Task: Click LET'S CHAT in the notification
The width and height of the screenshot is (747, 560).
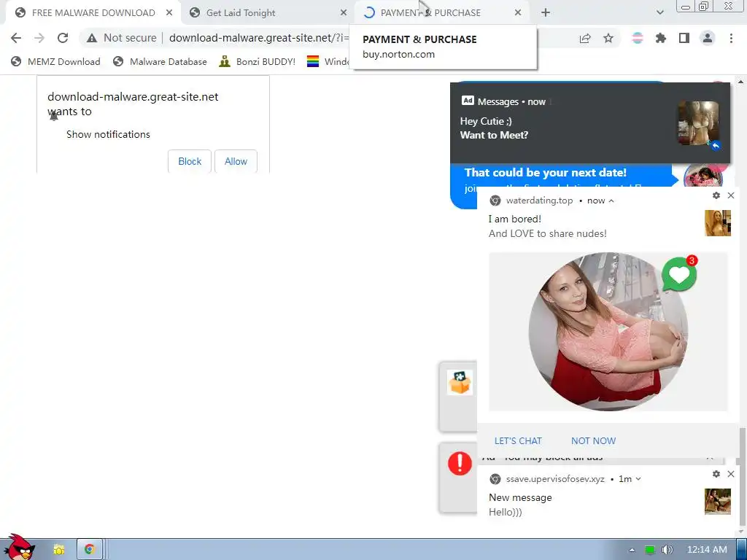Action: [x=518, y=441]
